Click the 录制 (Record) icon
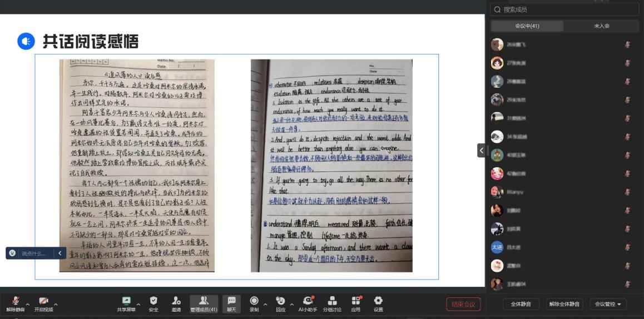 pos(254,301)
